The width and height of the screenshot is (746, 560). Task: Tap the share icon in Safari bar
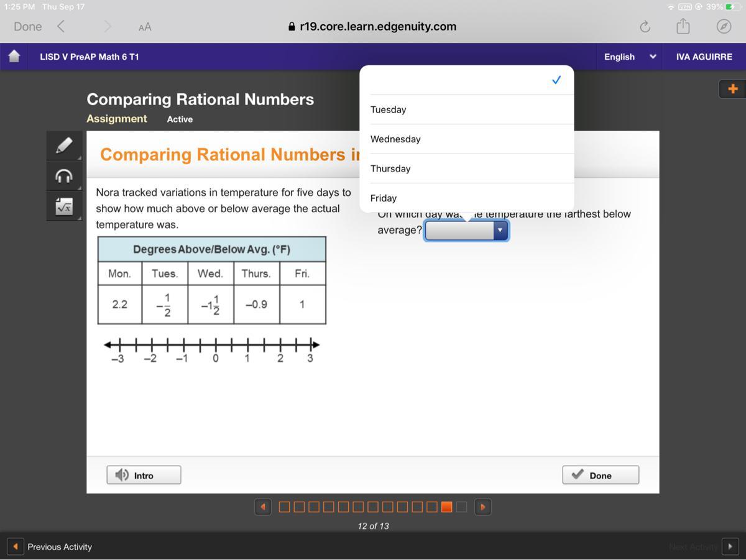(683, 26)
